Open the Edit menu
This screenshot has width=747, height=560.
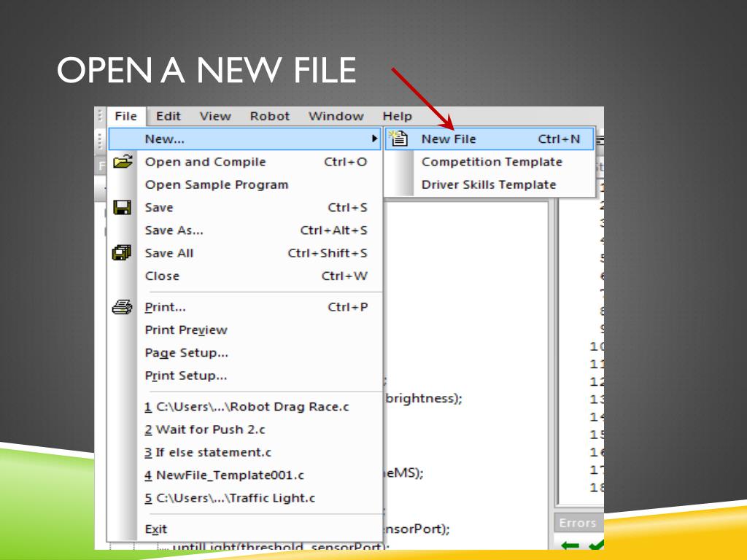(169, 116)
